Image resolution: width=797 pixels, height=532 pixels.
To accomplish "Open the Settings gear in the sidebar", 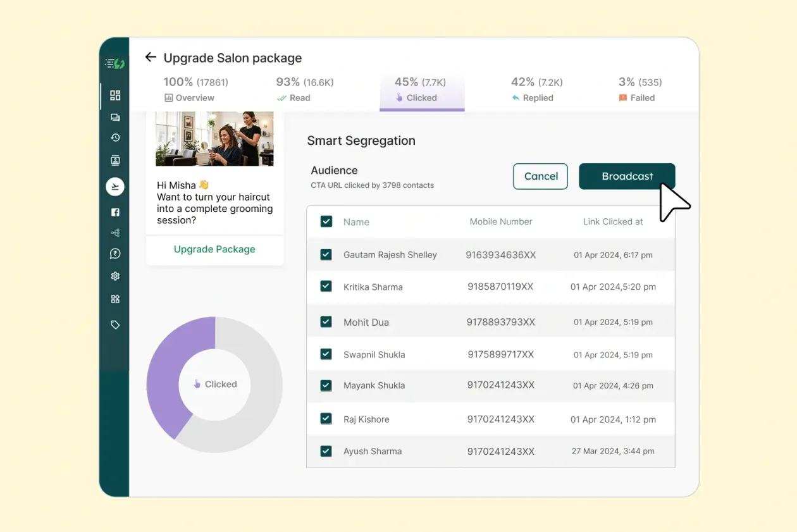I will (x=114, y=276).
